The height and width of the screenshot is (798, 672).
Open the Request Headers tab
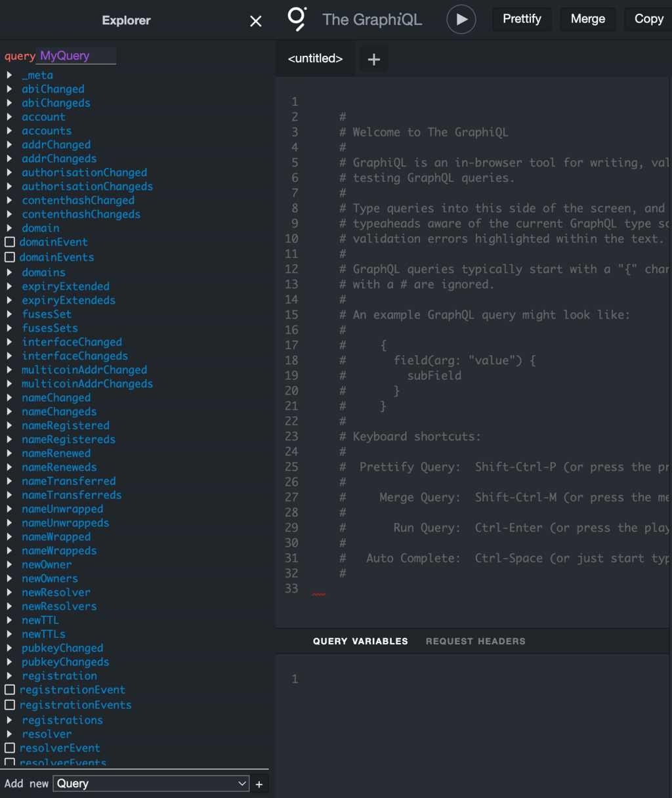pos(476,641)
